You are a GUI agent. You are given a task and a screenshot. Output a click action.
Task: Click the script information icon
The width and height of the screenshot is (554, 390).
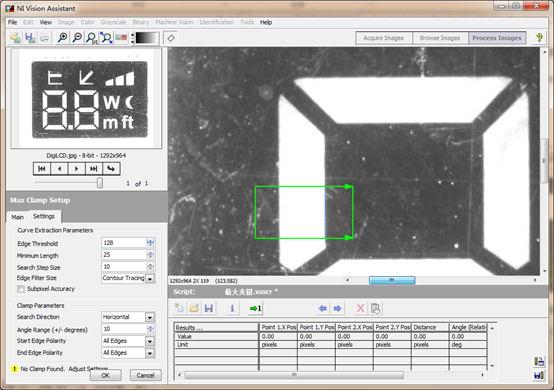[x=232, y=308]
